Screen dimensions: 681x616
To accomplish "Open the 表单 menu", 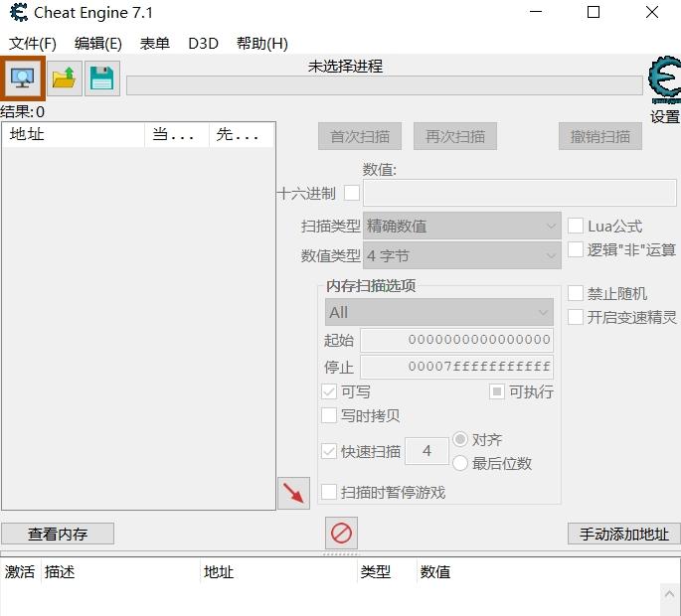I will pyautogui.click(x=155, y=44).
